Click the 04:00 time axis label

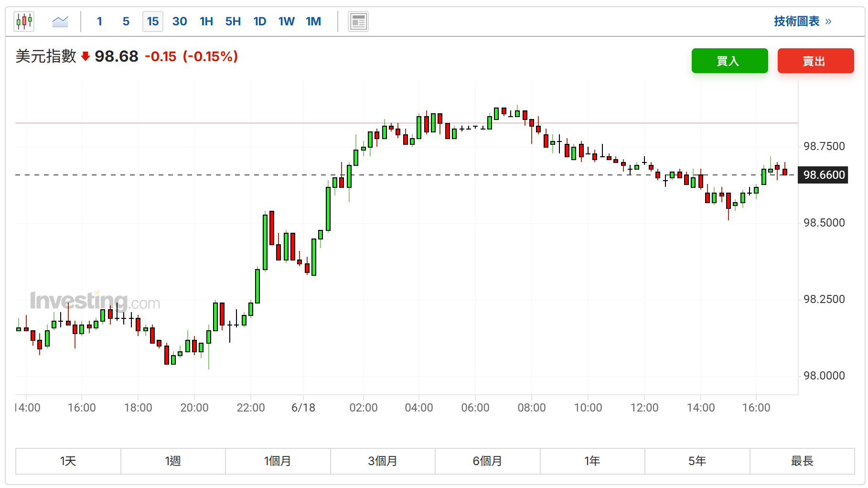(x=419, y=408)
